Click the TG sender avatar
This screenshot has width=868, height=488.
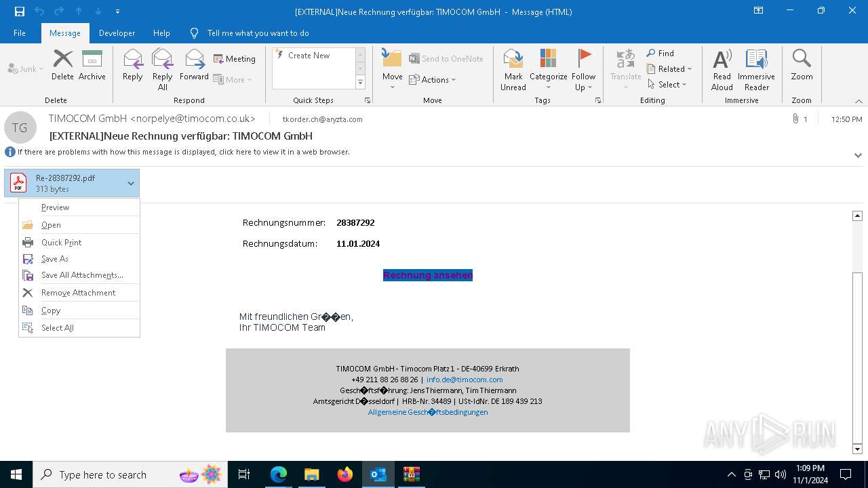pyautogui.click(x=20, y=127)
